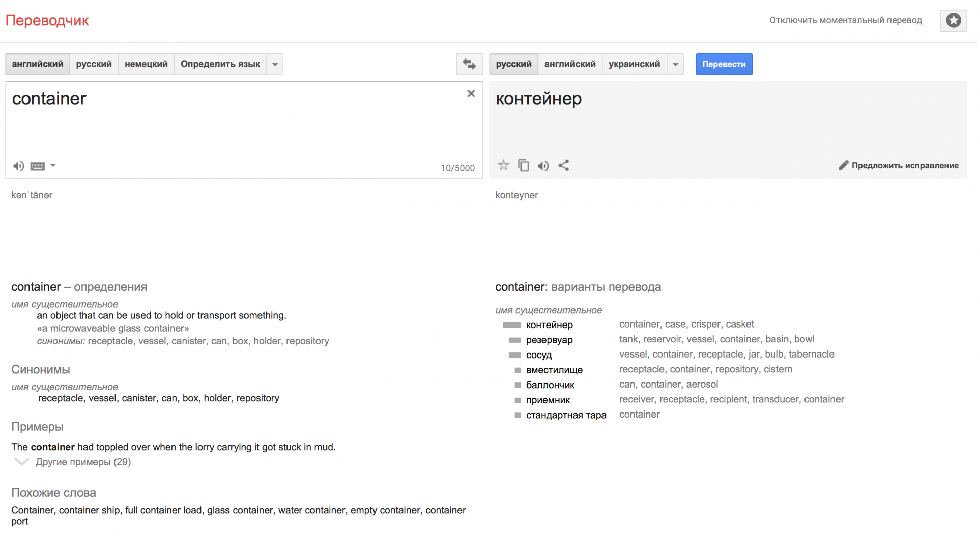Open the virtual keyboard icon
The width and height of the screenshot is (977, 560).
click(38, 166)
